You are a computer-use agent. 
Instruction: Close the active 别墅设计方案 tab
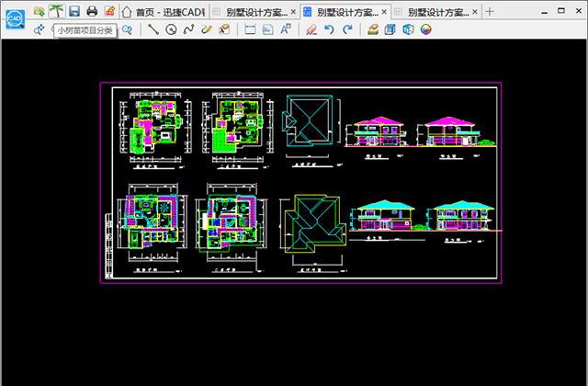click(x=383, y=12)
